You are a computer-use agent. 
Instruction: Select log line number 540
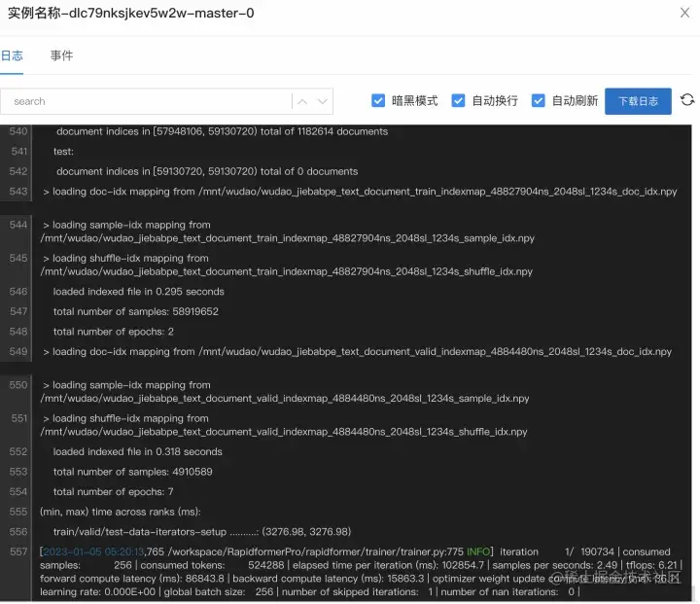click(x=18, y=131)
